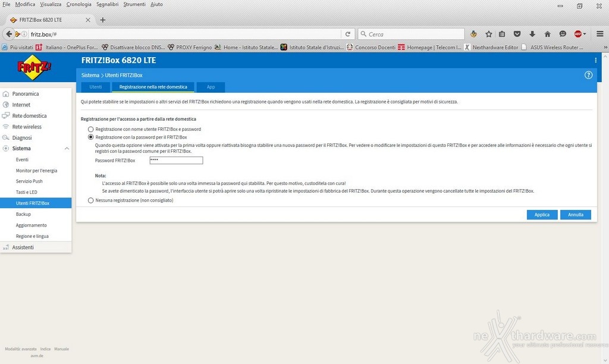Click the Applica button
The width and height of the screenshot is (609, 364).
pos(542,215)
